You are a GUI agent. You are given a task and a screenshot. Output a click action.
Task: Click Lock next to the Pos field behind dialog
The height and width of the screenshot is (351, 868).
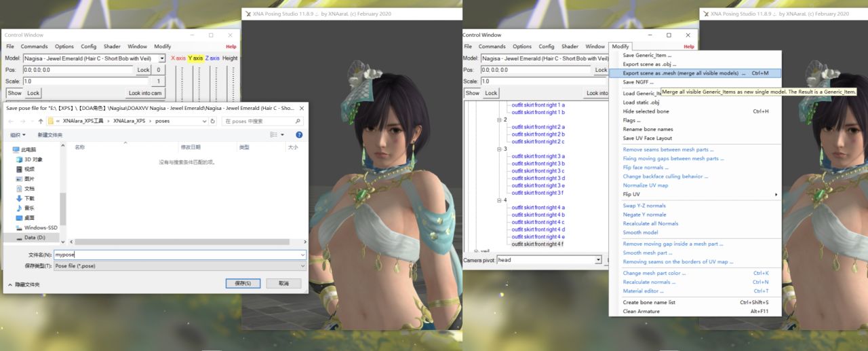[143, 70]
